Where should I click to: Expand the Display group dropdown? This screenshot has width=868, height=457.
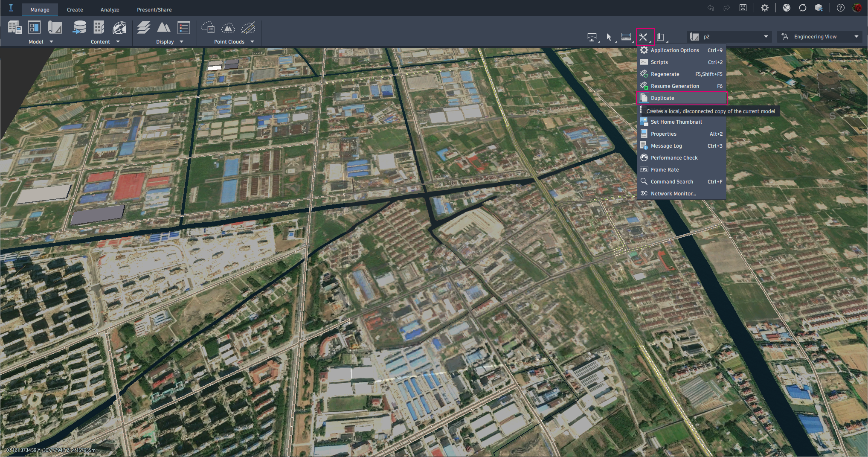(182, 42)
